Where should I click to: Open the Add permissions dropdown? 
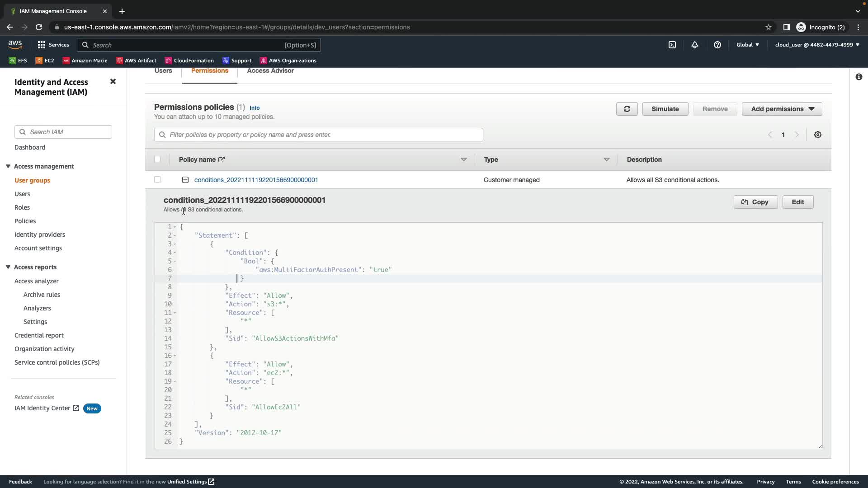point(782,109)
